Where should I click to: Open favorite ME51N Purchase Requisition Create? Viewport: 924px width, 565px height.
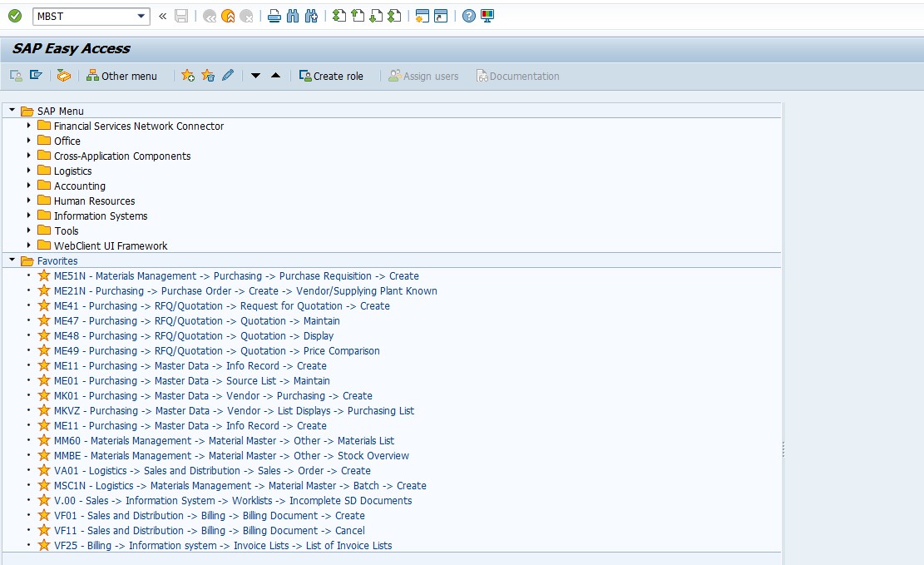point(236,276)
